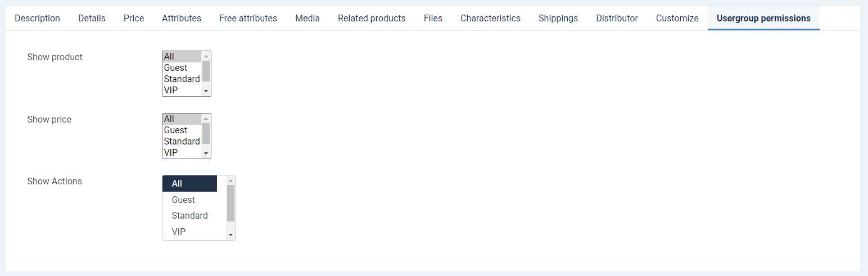
Task: Switch to the Details tab
Action: 92,18
